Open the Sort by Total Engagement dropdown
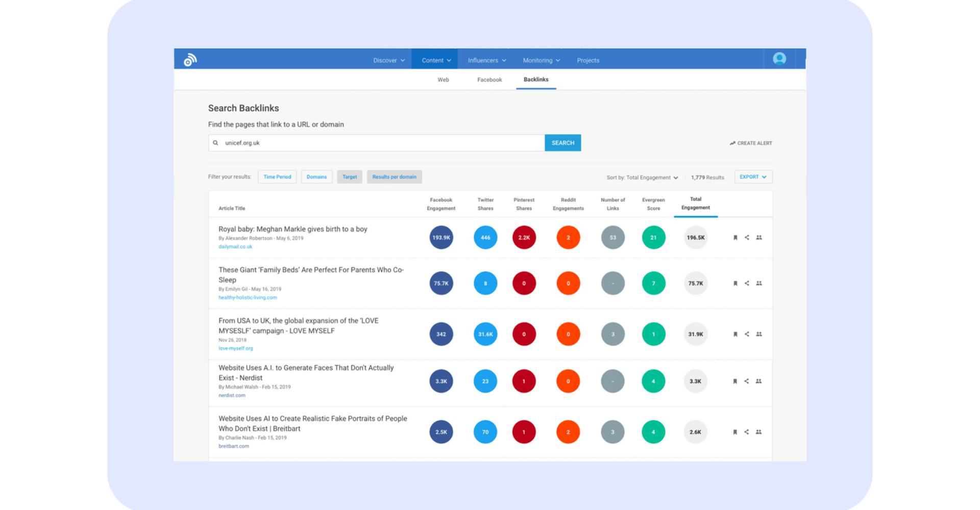 click(642, 177)
